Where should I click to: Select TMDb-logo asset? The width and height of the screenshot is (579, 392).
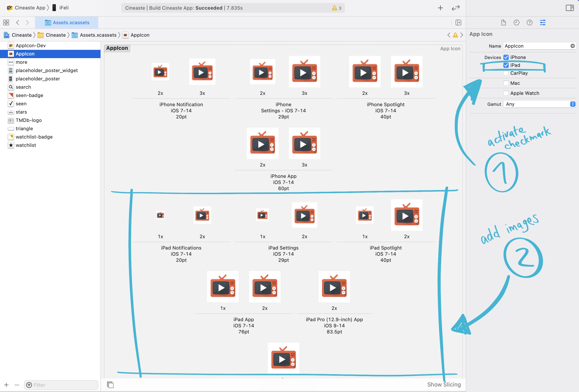coord(50,120)
